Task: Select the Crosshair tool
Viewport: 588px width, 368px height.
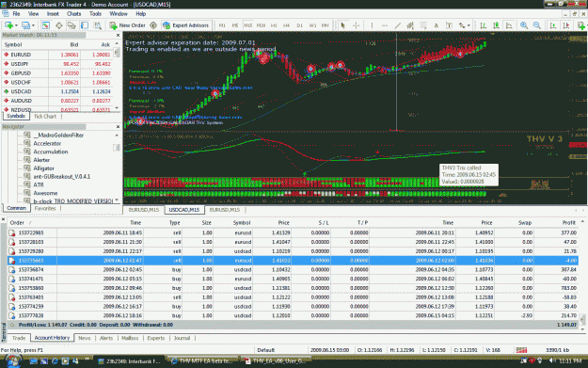Action: click(x=357, y=25)
